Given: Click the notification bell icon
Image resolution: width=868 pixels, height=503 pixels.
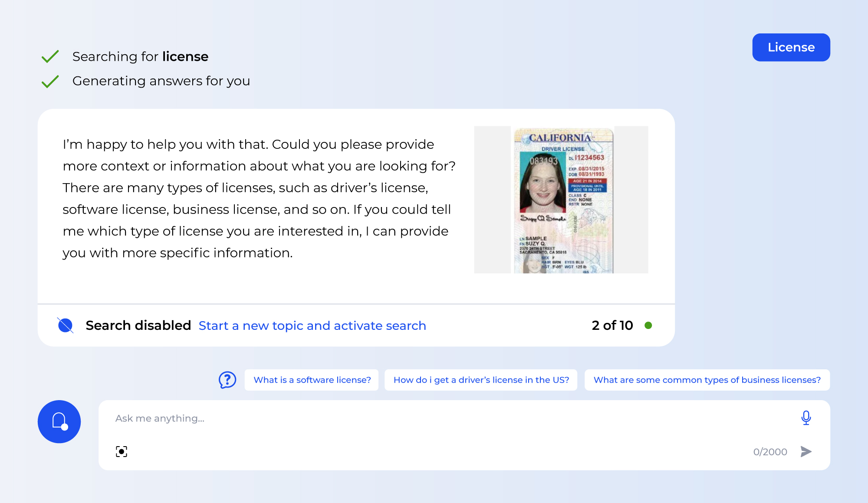Looking at the screenshot, I should (59, 421).
